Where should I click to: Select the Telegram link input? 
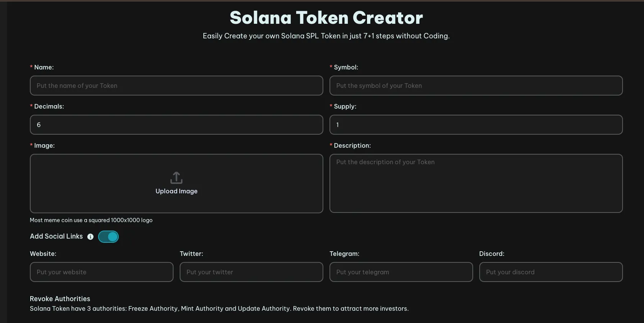coord(401,272)
